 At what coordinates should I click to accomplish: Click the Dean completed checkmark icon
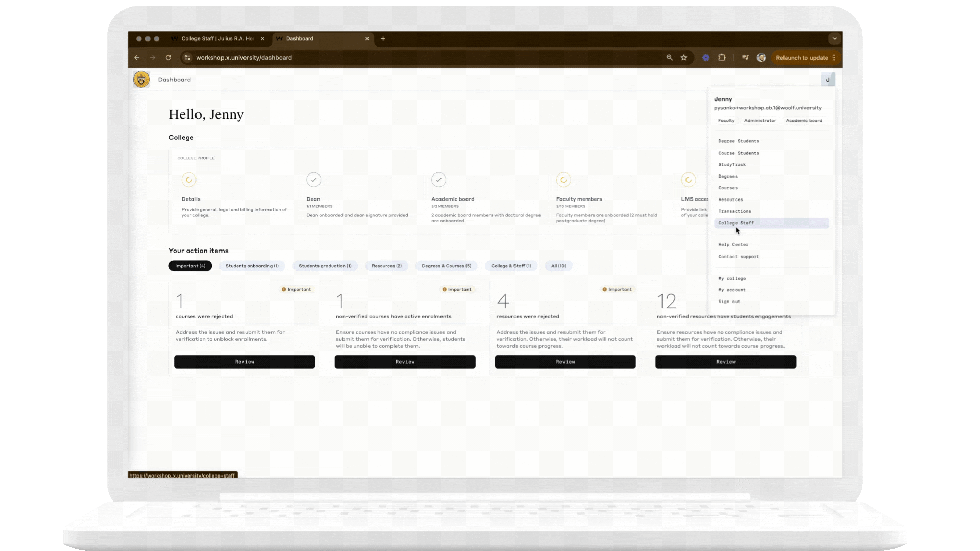point(313,180)
